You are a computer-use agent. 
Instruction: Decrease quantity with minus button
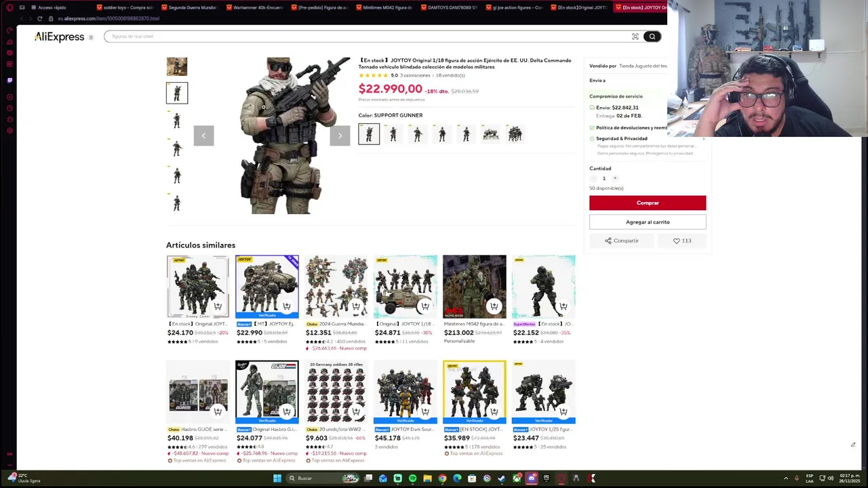point(593,178)
